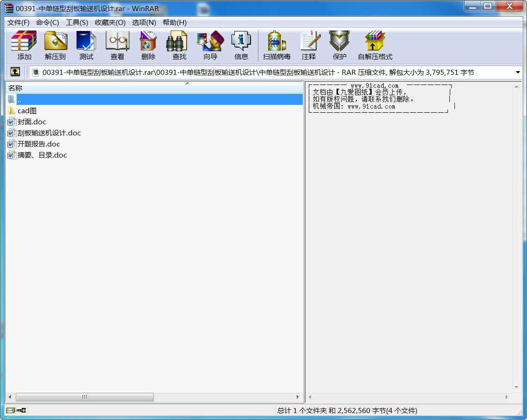Run the 测试 (Test) archive tool
Image resolution: width=527 pixels, height=420 pixels.
(x=86, y=45)
